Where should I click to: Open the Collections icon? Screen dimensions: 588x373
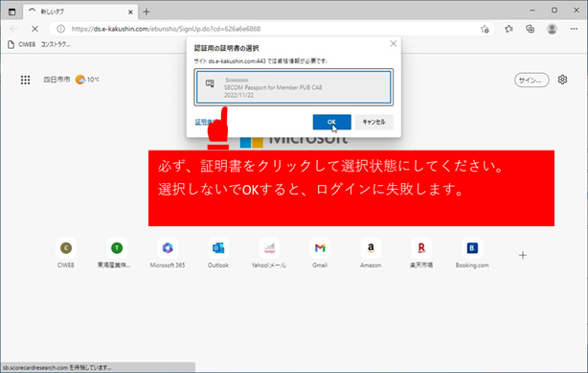(x=530, y=29)
